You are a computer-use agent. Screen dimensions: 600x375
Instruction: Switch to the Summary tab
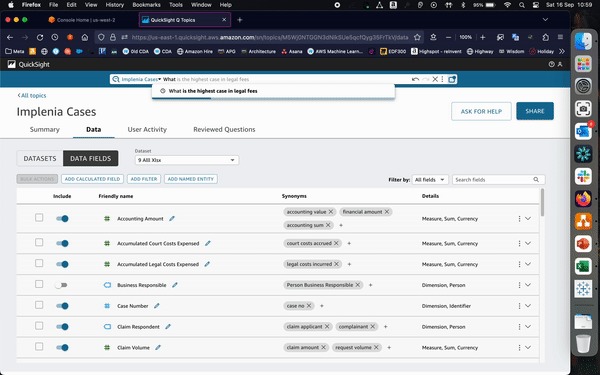click(x=45, y=129)
